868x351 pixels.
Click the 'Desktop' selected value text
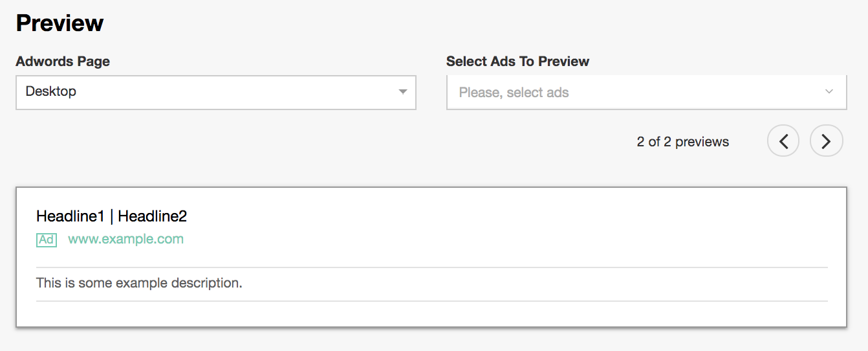tap(51, 91)
